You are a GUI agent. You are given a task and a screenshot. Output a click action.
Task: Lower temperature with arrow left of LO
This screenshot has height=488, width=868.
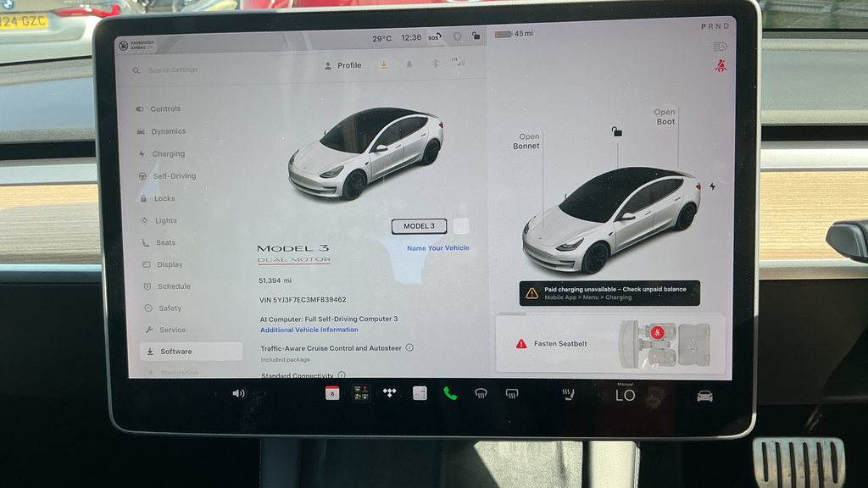point(599,395)
